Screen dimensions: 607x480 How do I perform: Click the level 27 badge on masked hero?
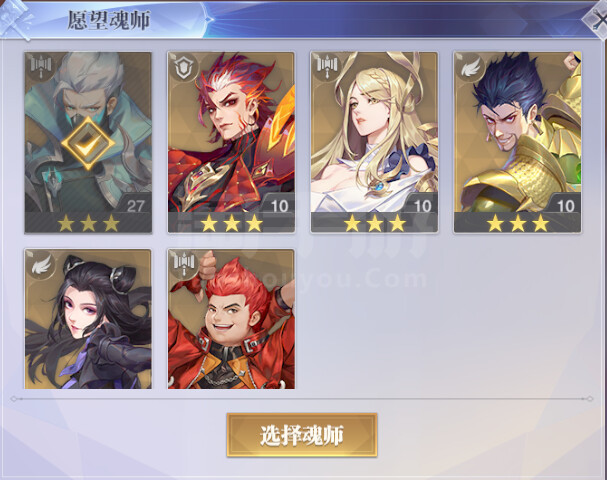pyautogui.click(x=135, y=206)
